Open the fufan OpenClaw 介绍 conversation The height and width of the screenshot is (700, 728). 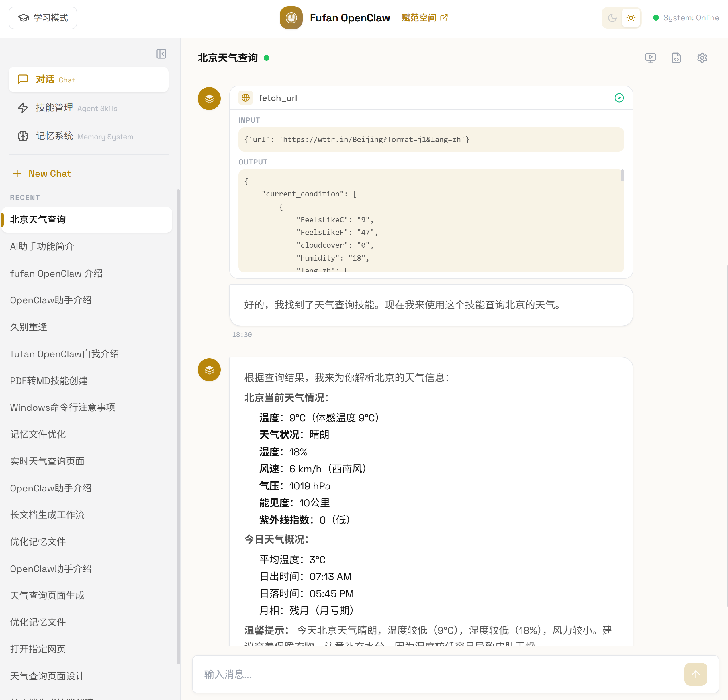[x=87, y=274]
